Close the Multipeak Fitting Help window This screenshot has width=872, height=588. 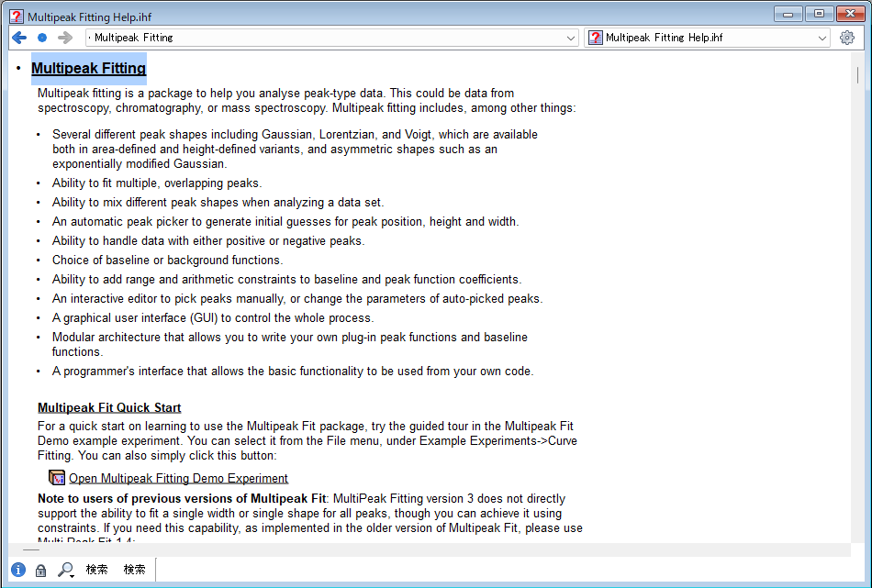850,14
